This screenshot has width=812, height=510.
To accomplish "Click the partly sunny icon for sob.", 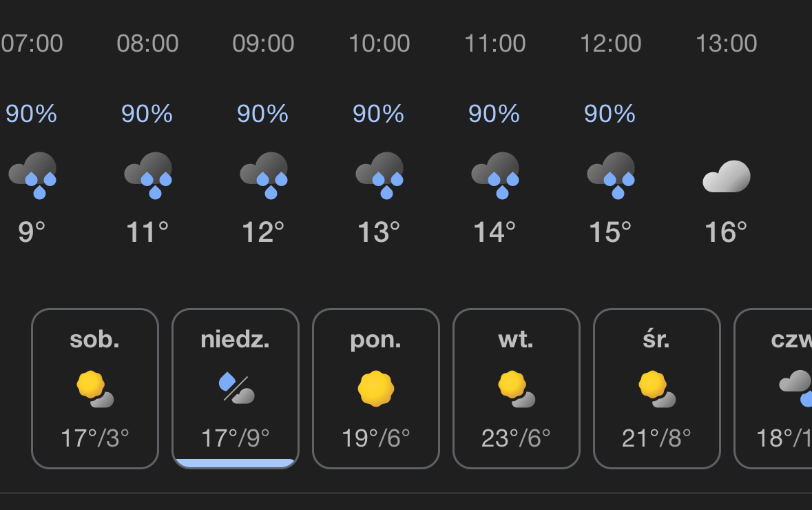I will [95, 389].
